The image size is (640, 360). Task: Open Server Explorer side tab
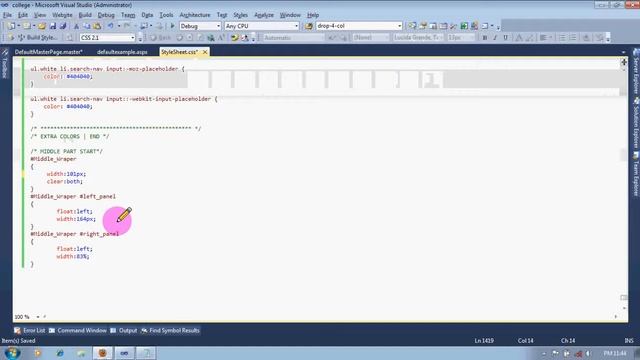(636, 72)
